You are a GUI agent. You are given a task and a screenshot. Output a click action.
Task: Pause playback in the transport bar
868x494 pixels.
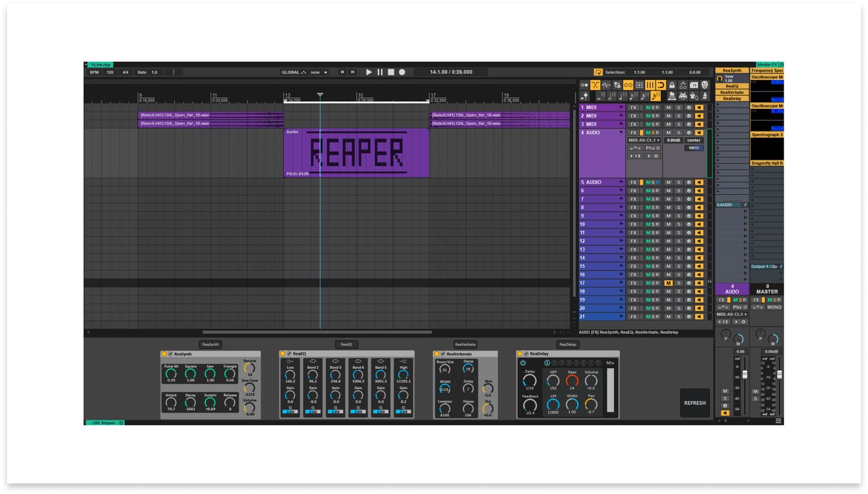380,72
